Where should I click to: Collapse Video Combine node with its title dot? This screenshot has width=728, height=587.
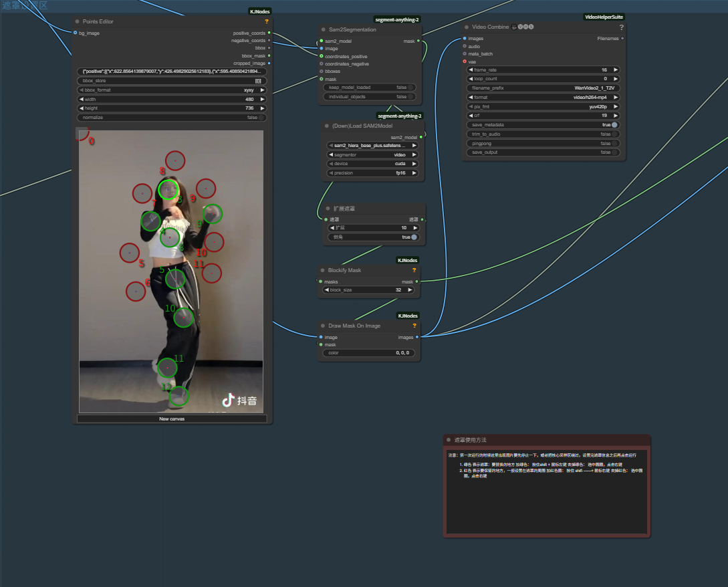point(467,27)
